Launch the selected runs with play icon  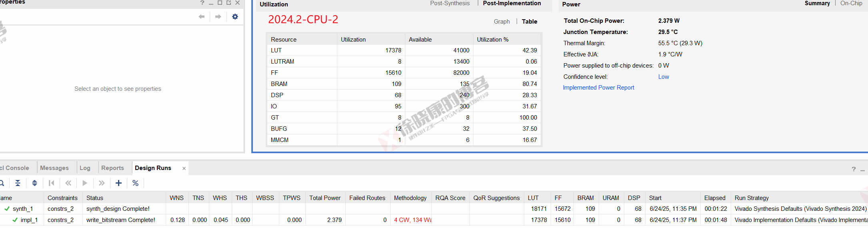tap(85, 183)
